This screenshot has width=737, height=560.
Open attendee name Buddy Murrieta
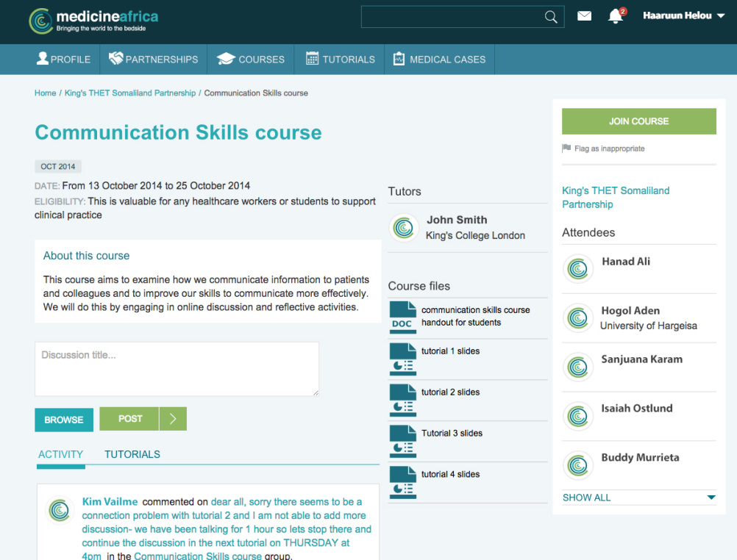tap(640, 458)
